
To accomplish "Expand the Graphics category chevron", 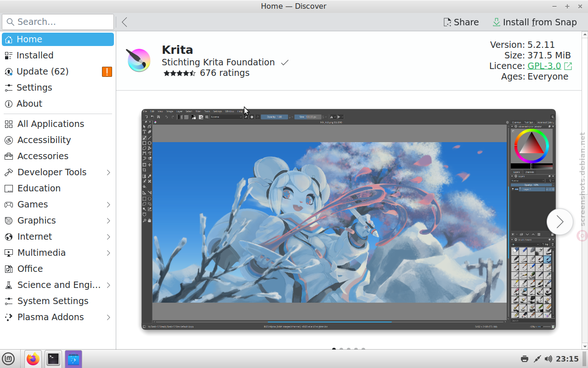I will [108, 220].
